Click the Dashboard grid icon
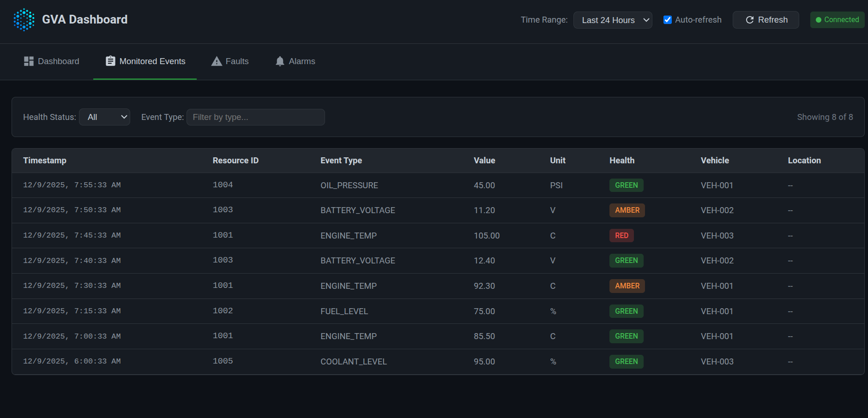868x418 pixels. (x=29, y=61)
